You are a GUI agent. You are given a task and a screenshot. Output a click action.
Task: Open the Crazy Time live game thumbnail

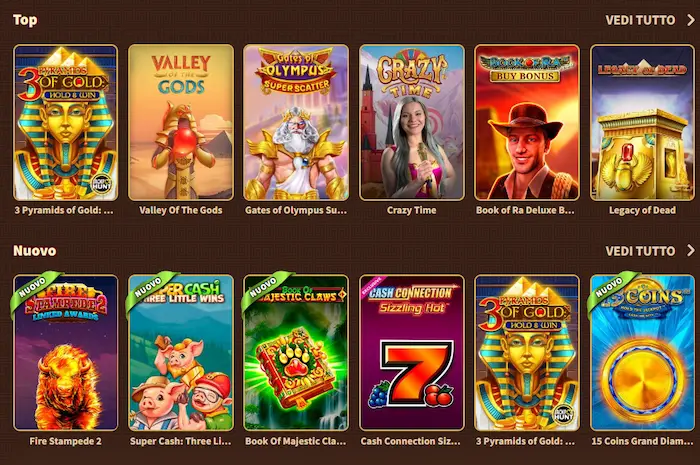pyautogui.click(x=412, y=122)
